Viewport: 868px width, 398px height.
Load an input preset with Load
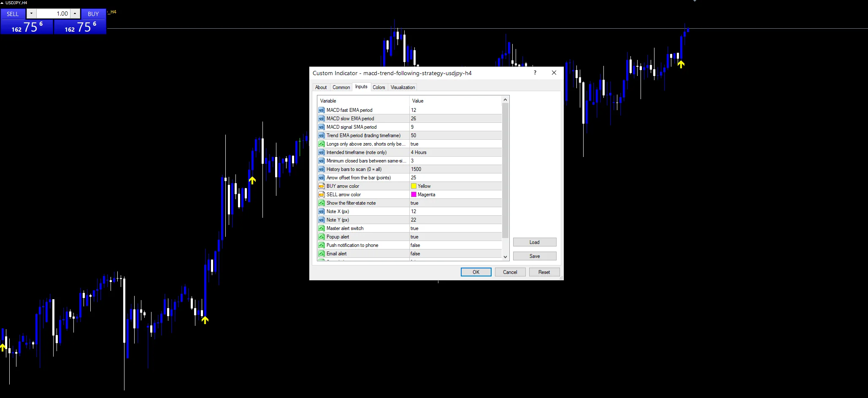[x=535, y=242]
